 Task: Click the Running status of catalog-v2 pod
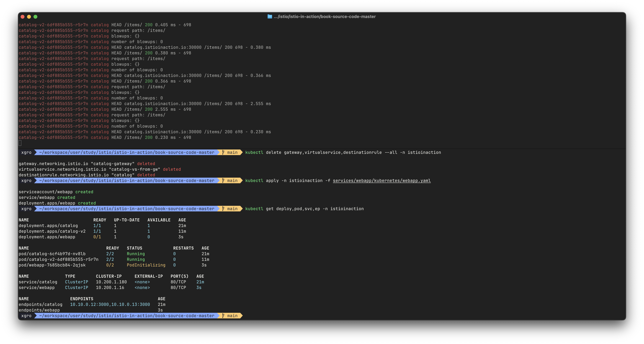(136, 260)
